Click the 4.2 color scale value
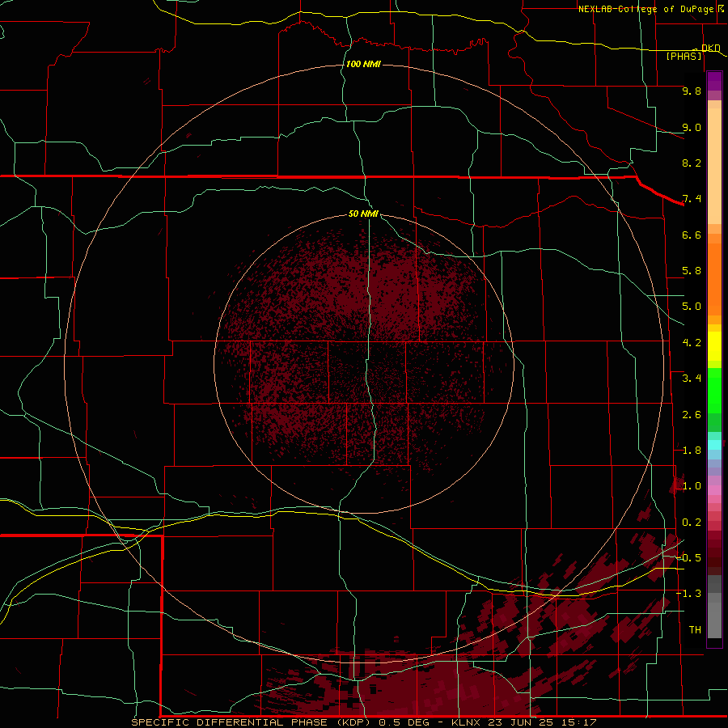The width and height of the screenshot is (728, 728). (x=692, y=343)
